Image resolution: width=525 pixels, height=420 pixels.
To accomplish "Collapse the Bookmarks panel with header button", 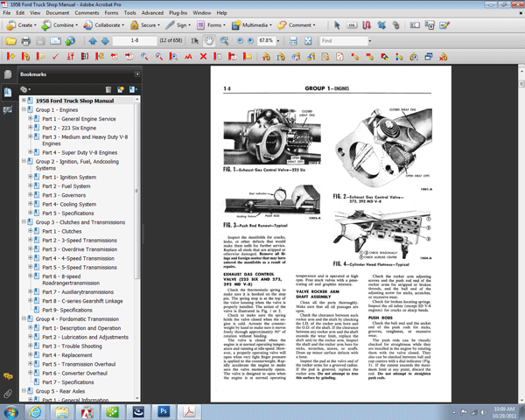I will [x=137, y=74].
